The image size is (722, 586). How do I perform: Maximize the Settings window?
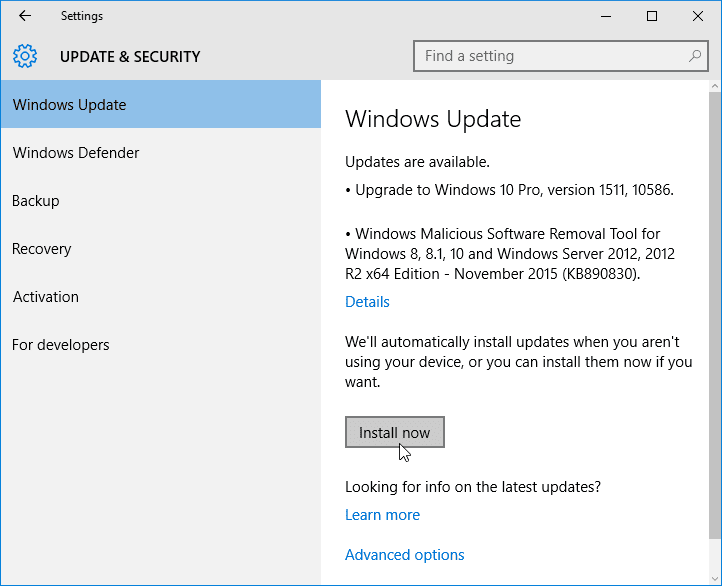tap(652, 16)
